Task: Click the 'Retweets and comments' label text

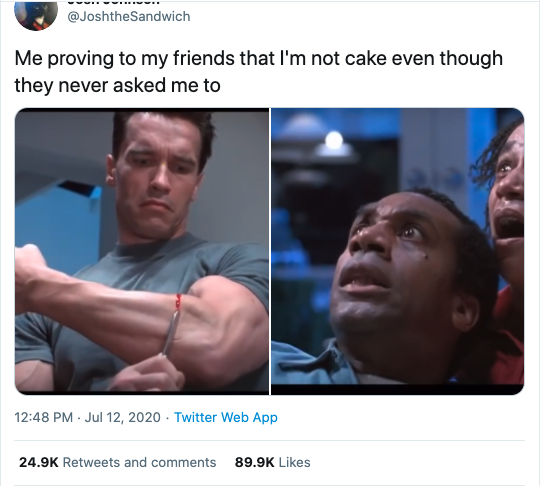Action: [x=139, y=462]
